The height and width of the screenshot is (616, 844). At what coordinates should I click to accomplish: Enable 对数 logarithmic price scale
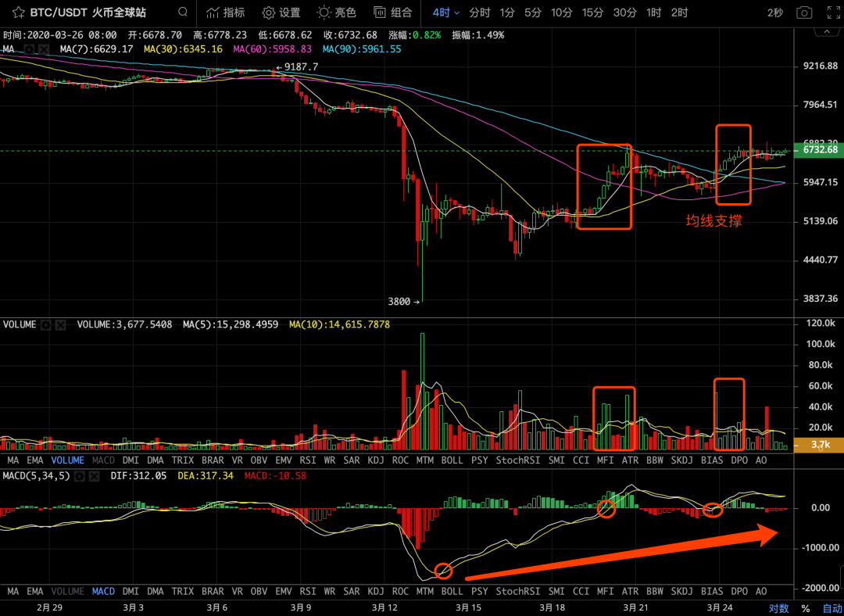click(778, 608)
